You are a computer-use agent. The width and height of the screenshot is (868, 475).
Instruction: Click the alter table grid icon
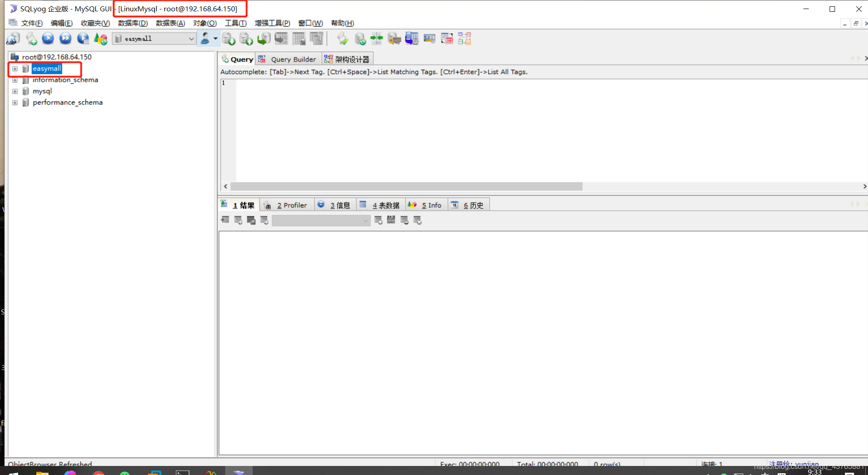pyautogui.click(x=299, y=39)
